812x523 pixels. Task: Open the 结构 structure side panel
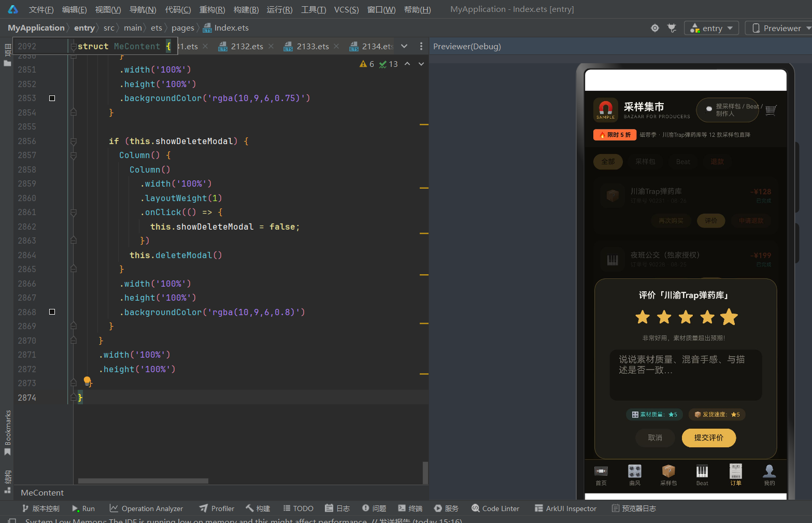pos(7,482)
